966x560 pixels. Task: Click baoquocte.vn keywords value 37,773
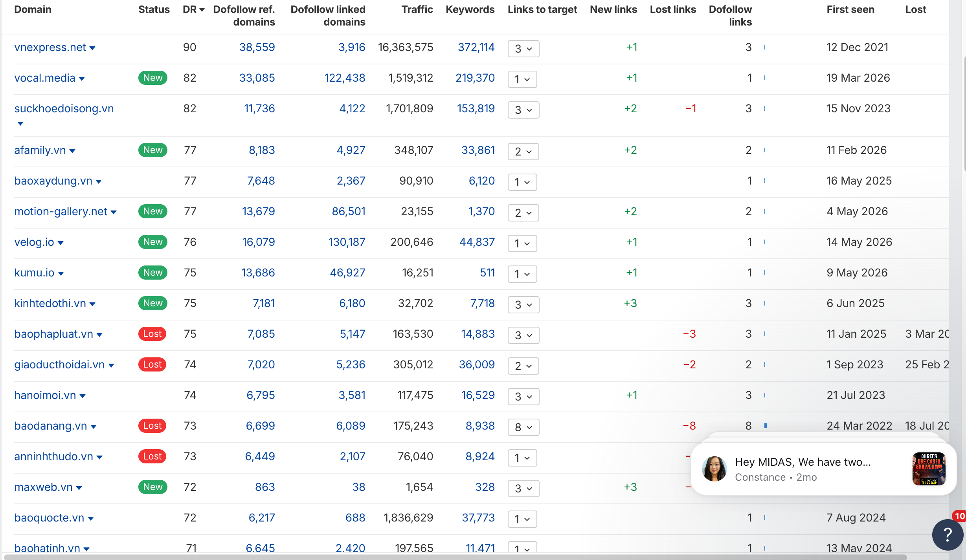coord(478,518)
